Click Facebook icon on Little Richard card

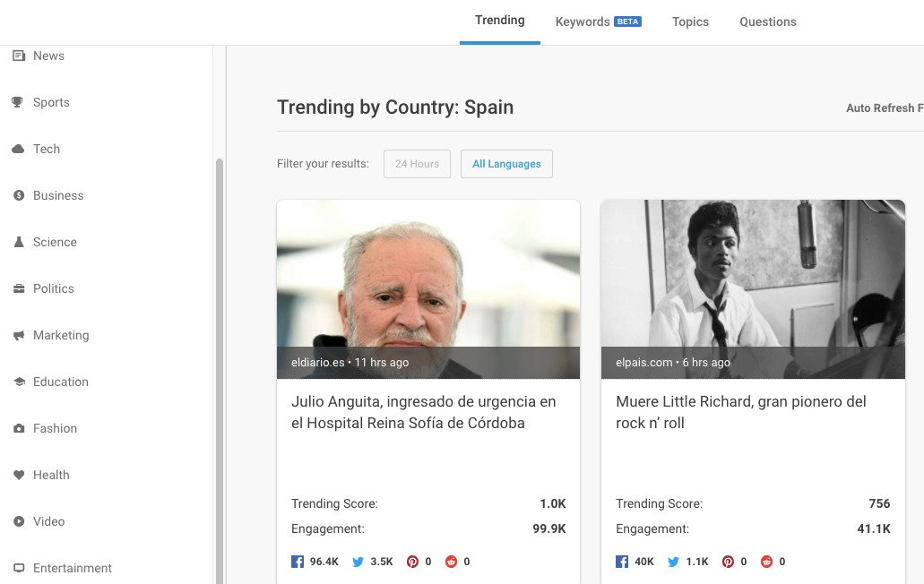click(622, 562)
